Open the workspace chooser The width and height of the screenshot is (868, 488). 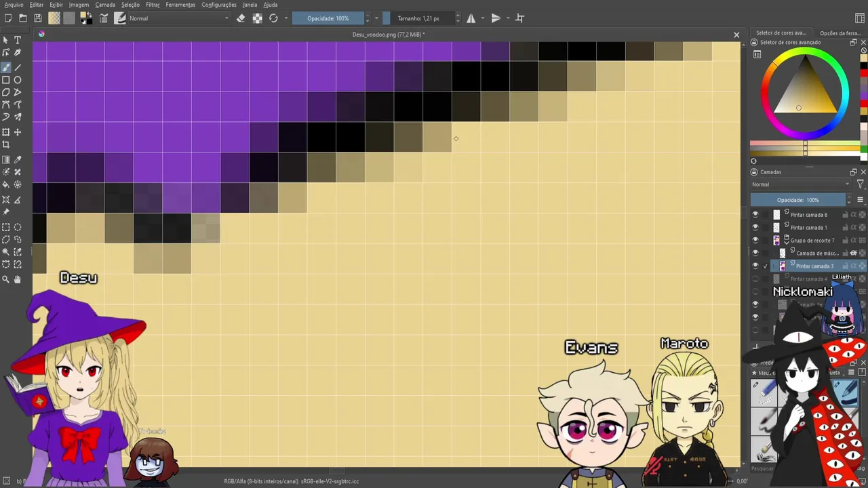[860, 18]
